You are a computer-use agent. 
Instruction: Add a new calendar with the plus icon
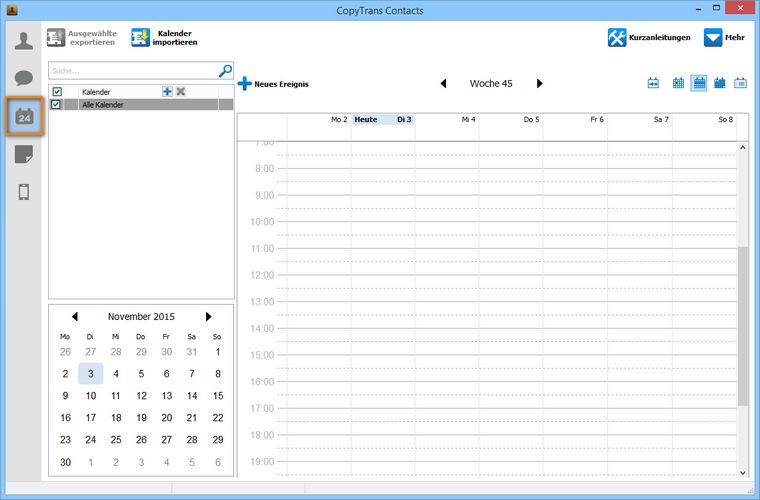tap(167, 92)
